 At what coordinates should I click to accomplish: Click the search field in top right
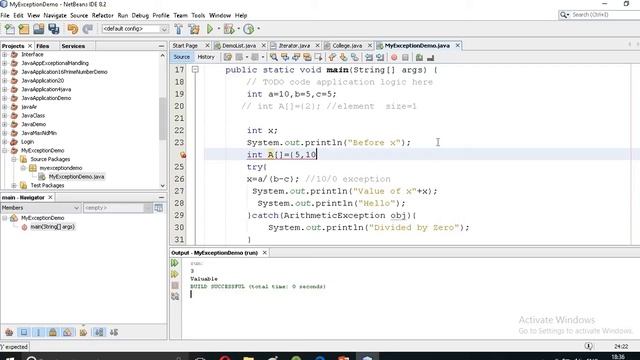click(604, 15)
